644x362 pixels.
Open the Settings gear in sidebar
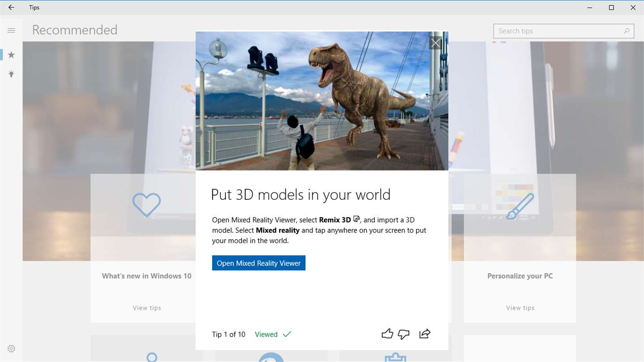pyautogui.click(x=11, y=349)
